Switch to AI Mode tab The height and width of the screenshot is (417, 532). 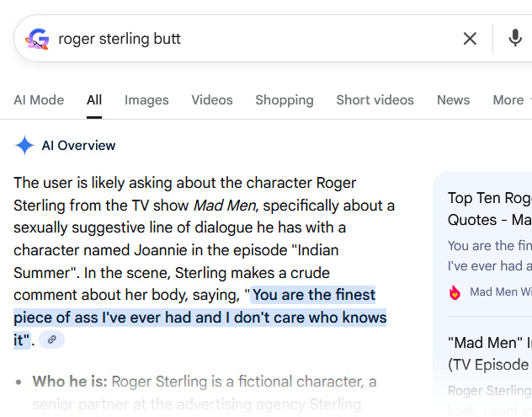tap(39, 99)
